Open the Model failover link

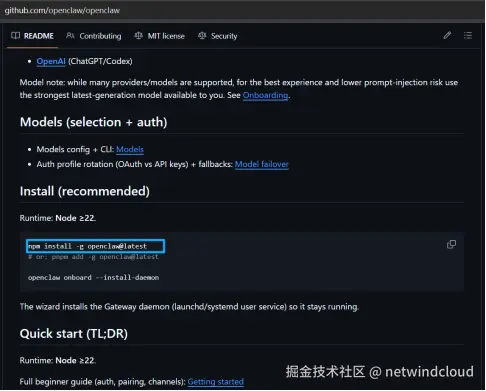tap(262, 164)
